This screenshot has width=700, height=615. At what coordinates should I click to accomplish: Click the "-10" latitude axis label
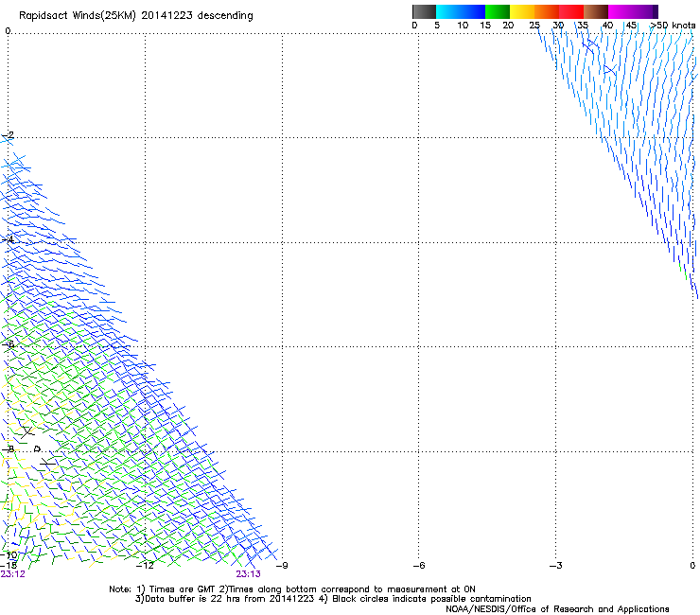tap(9, 555)
